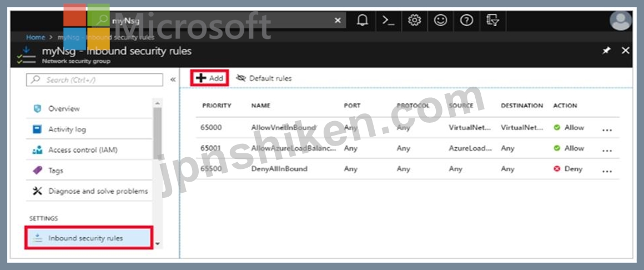The height and width of the screenshot is (270, 644).
Task: Sort by the PORT column header
Action: (352, 106)
